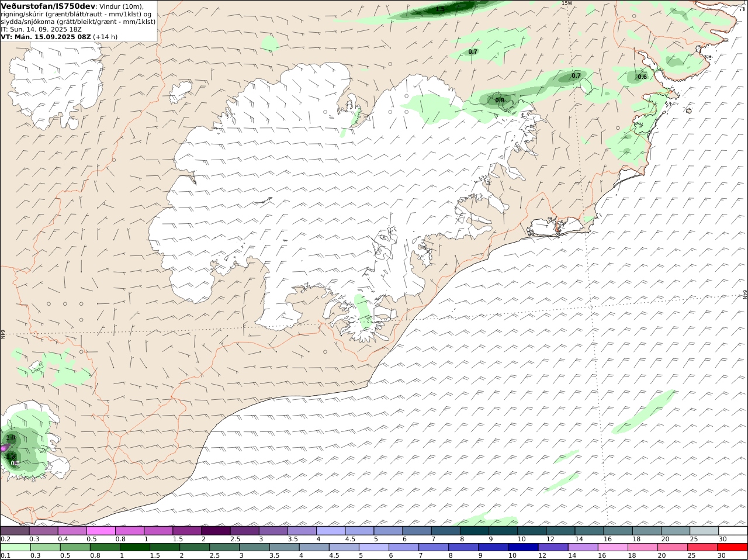Pick the palest green 0.1 mm rain swatch

[x=15, y=548]
